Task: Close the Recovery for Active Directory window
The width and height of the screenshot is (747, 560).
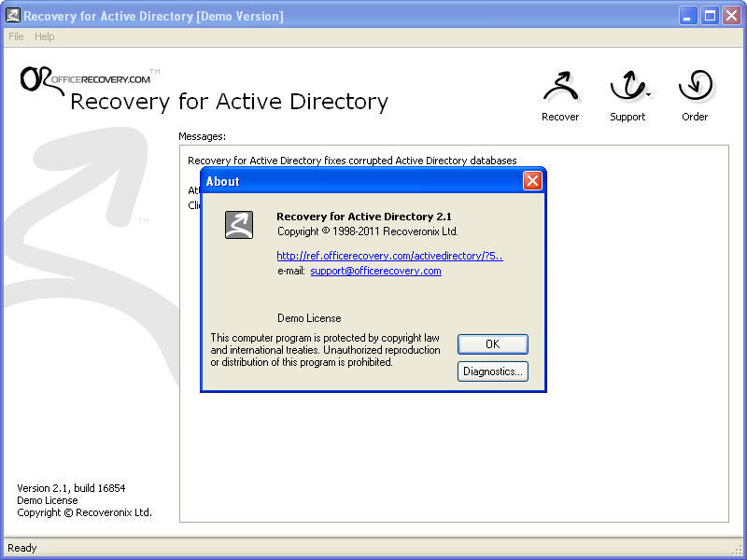Action: (x=732, y=16)
